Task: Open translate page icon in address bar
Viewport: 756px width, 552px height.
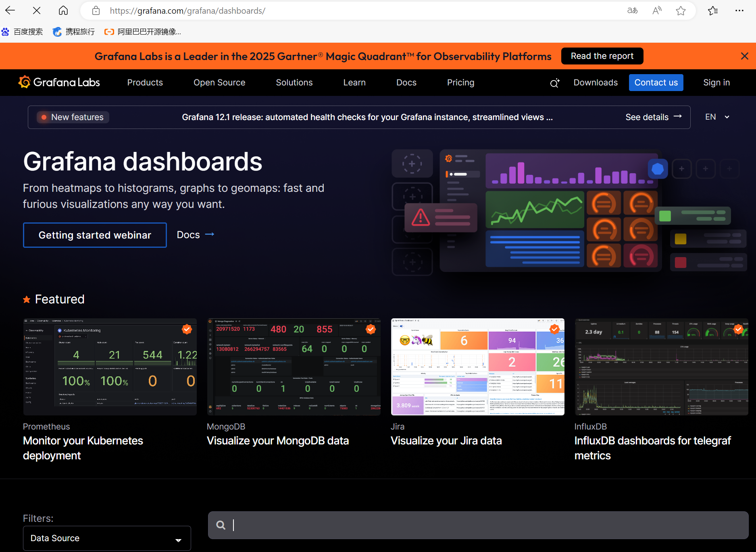Action: pos(632,11)
